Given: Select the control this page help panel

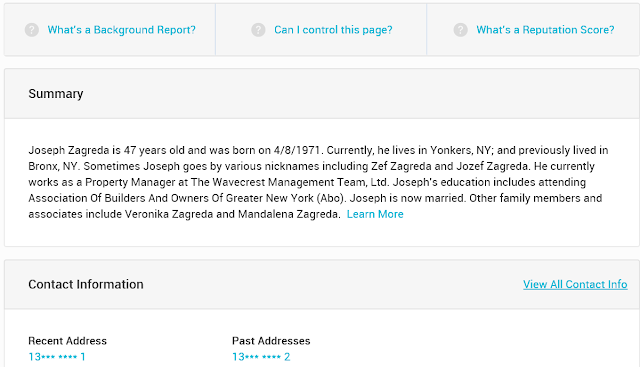Looking at the screenshot, I should tap(321, 30).
